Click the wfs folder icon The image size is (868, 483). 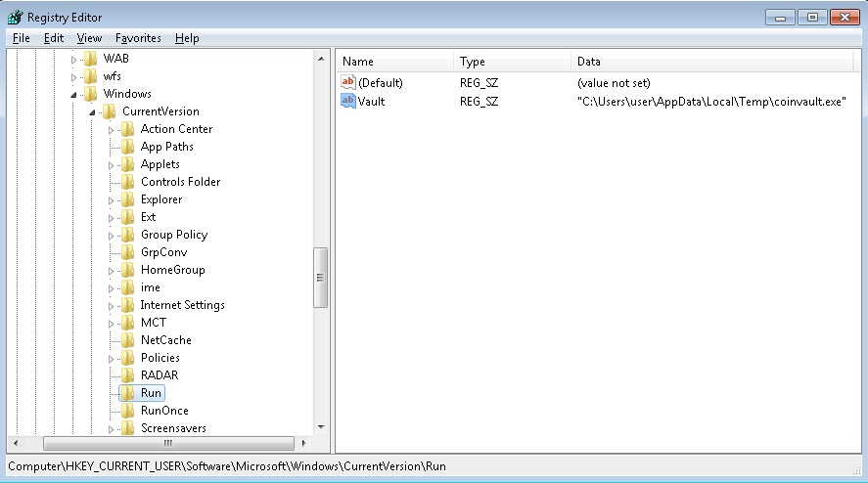(91, 76)
